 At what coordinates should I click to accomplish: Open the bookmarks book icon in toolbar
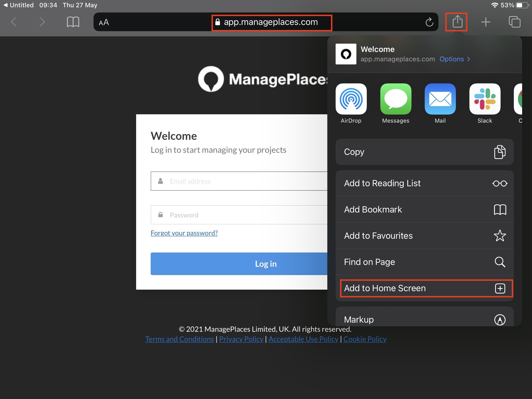[73, 22]
